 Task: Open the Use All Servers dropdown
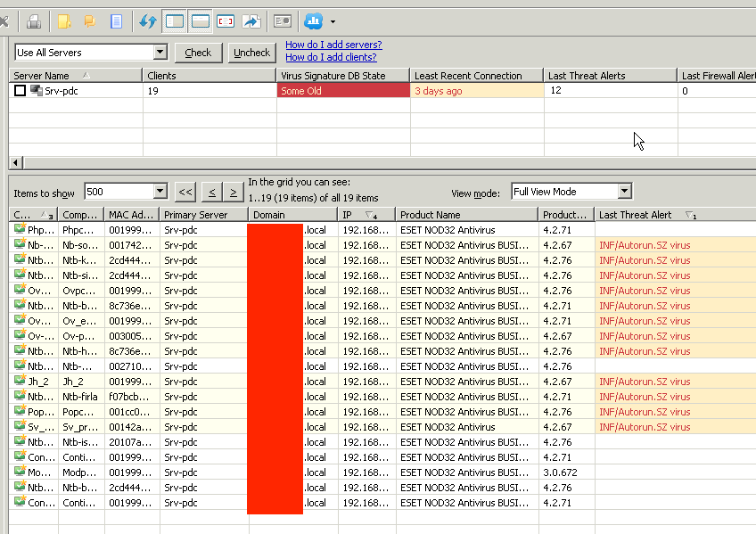coord(160,52)
